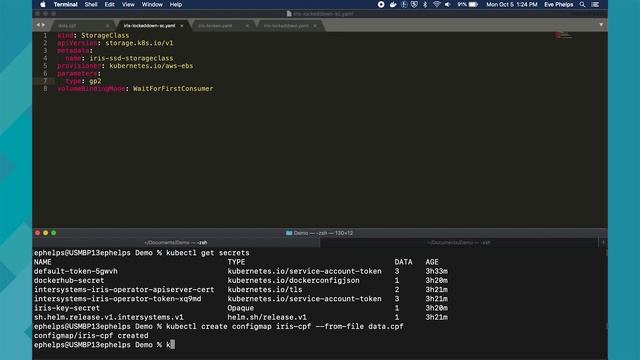Click the 'TYPE' column header in terminal
This screenshot has height=360, width=640.
pos(236,262)
